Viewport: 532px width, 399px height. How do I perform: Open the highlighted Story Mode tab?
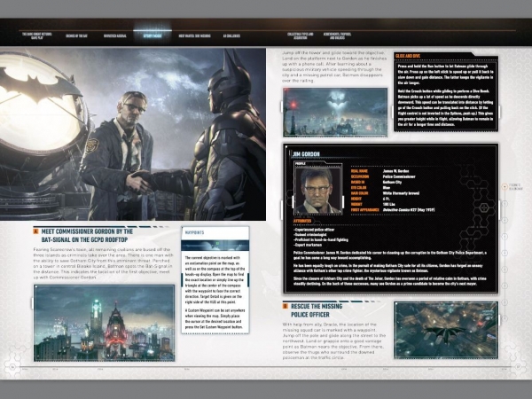tap(153, 36)
